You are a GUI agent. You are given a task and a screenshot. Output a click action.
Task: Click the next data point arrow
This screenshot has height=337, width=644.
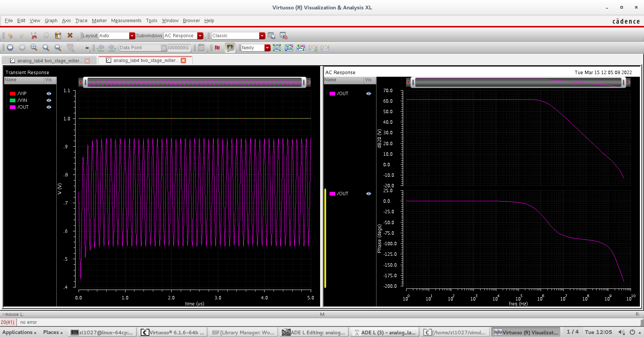[x=112, y=47]
